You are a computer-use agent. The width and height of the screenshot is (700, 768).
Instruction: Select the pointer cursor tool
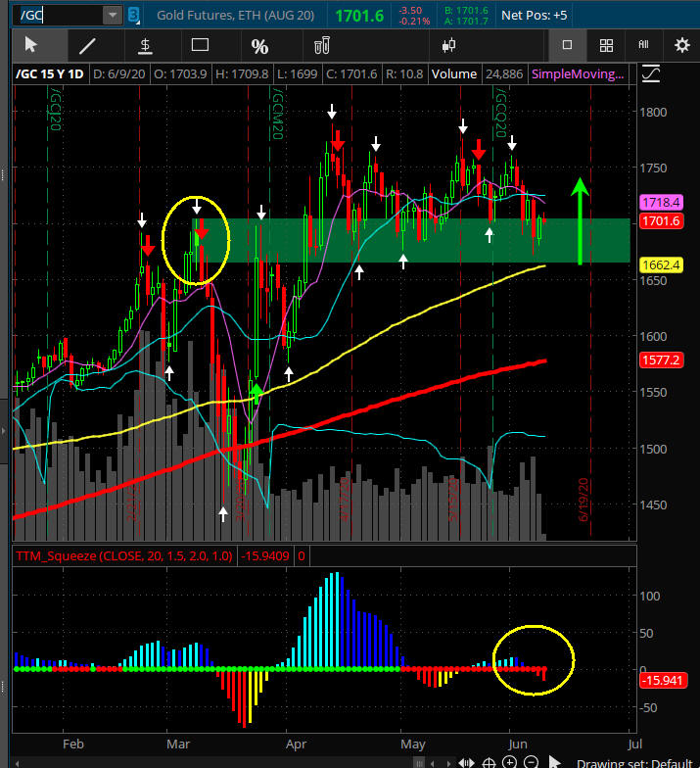pos(30,45)
